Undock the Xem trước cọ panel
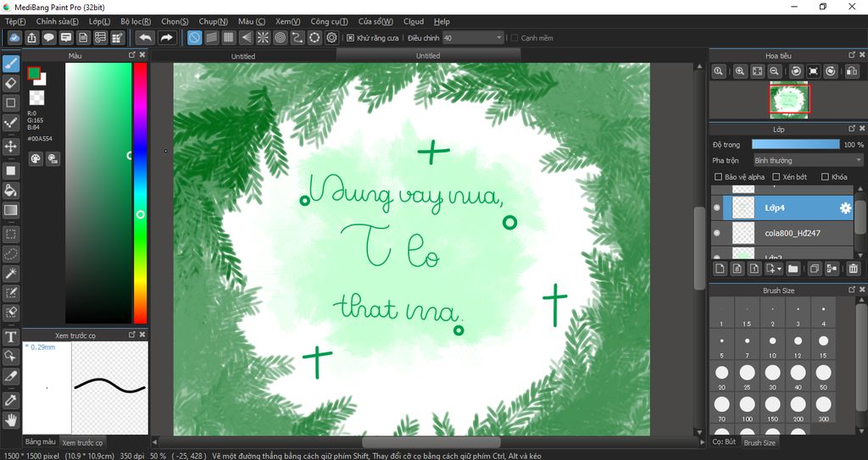 pos(131,335)
